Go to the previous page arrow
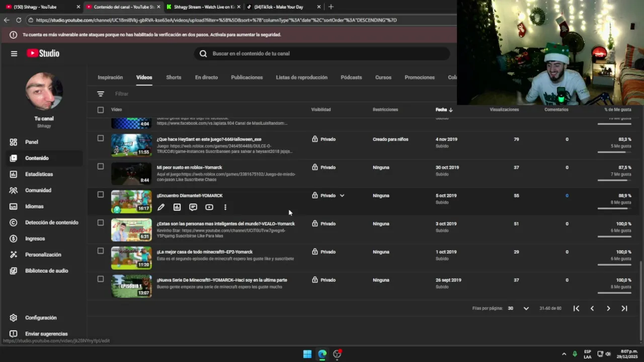Image resolution: width=644 pixels, height=362 pixels. coord(592,308)
